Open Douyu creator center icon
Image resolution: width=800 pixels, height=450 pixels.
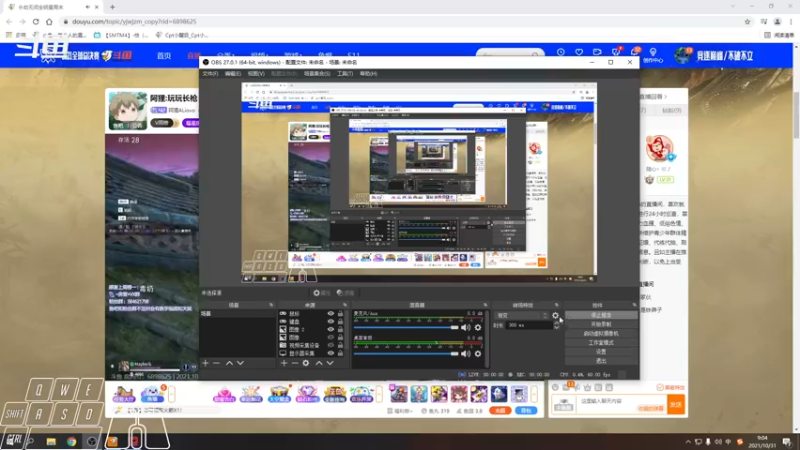tap(653, 55)
